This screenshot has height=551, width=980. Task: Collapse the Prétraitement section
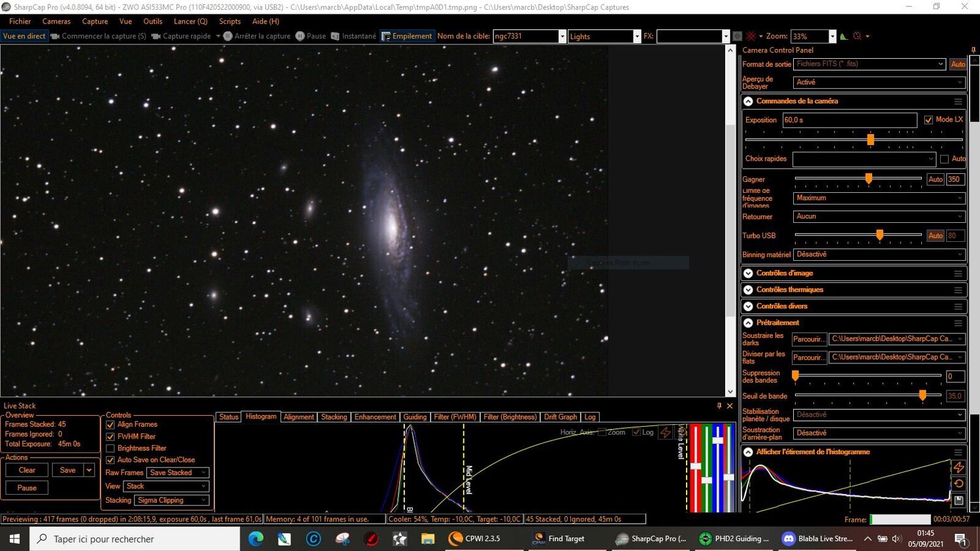pyautogui.click(x=749, y=323)
